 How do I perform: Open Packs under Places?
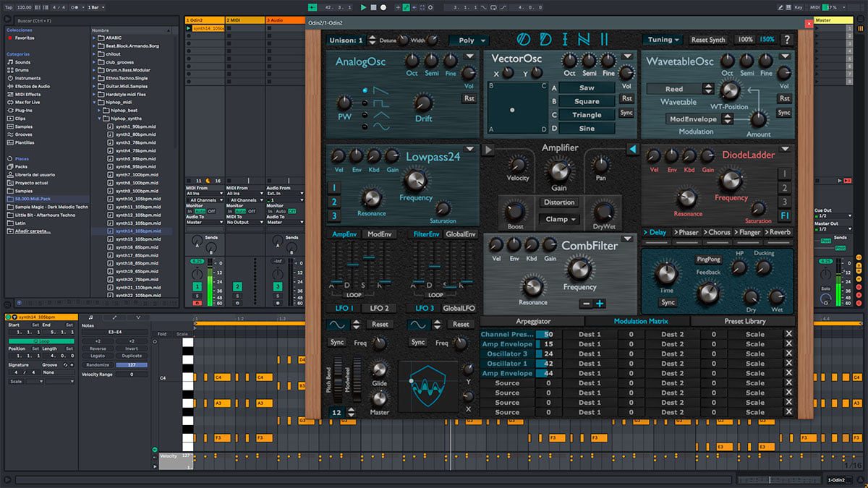tap(21, 166)
